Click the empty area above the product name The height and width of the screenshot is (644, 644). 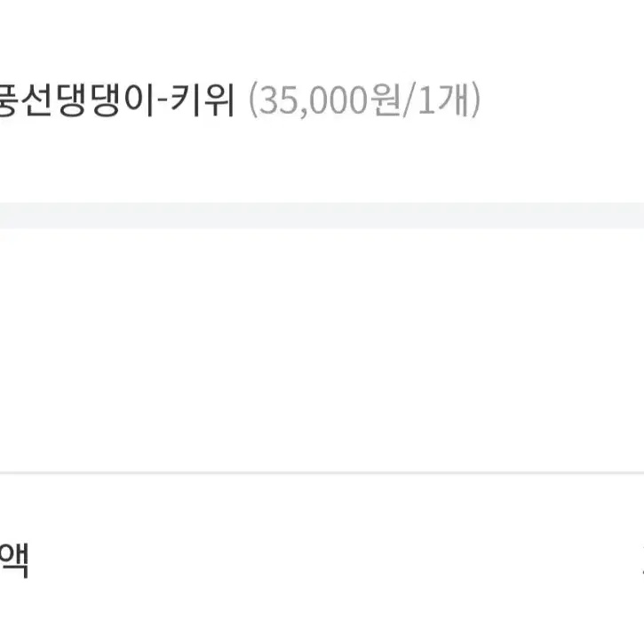322,39
